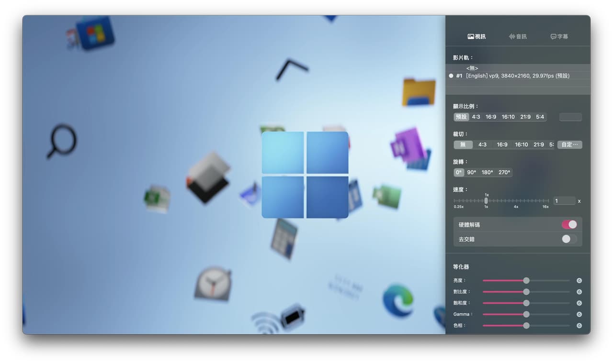Click the 速度 playback speed slider handle
Screen dimensions: 613x364
click(x=486, y=201)
